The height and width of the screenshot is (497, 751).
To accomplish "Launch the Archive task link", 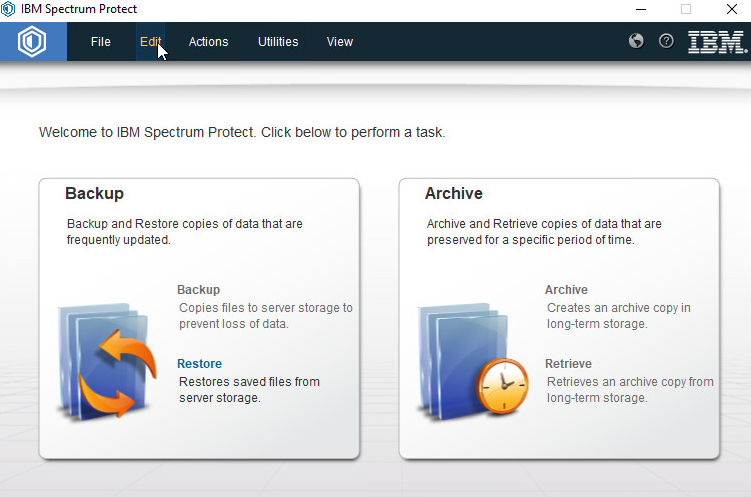I will [x=566, y=290].
